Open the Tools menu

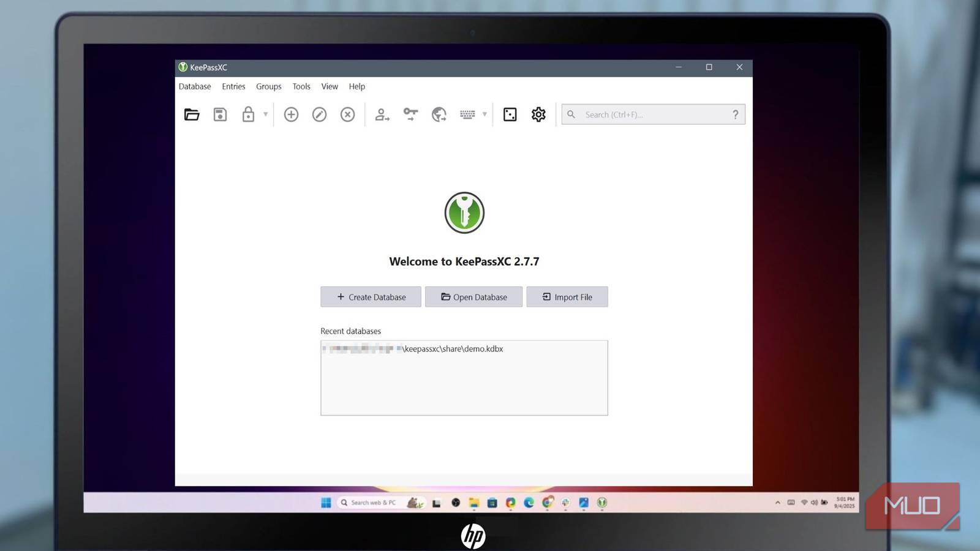tap(301, 86)
